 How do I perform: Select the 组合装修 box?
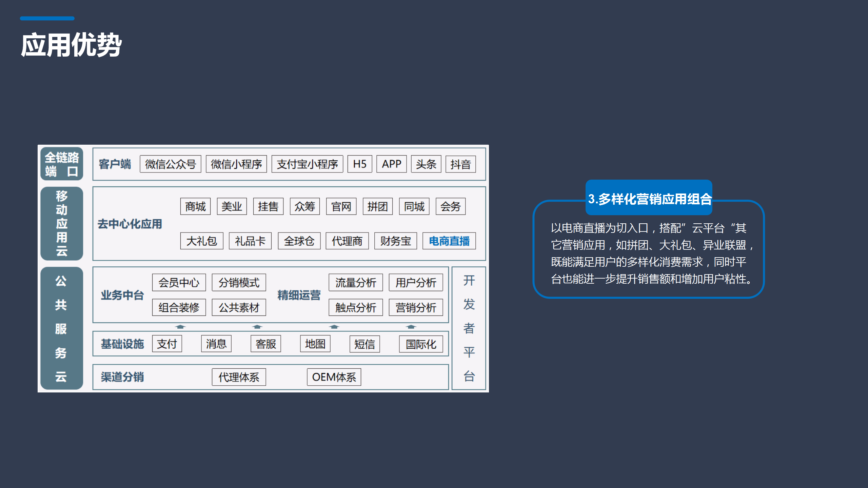(179, 307)
